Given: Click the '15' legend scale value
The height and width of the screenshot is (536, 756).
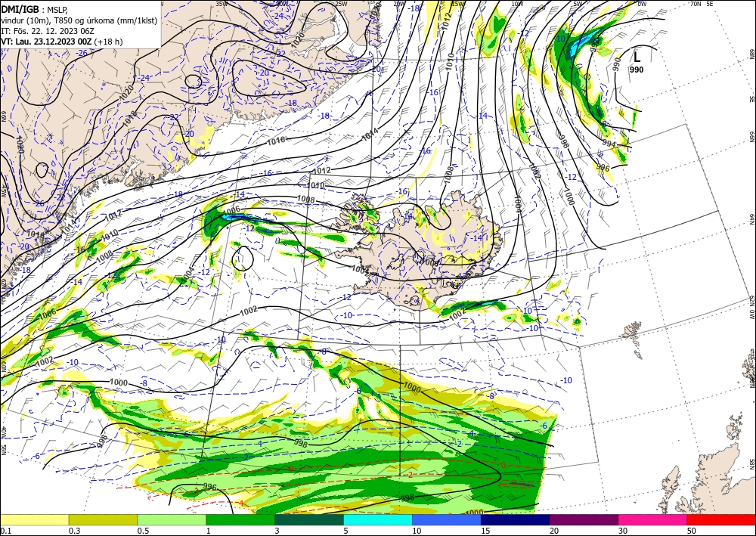Looking at the screenshot, I should (x=485, y=531).
